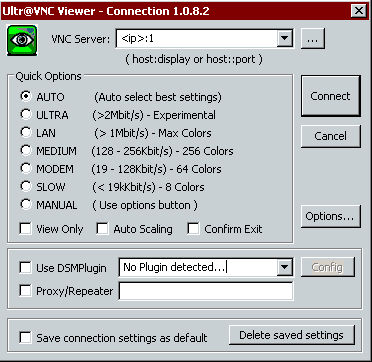The height and width of the screenshot is (362, 372).
Task: Open the Options... button
Action: [x=330, y=216]
